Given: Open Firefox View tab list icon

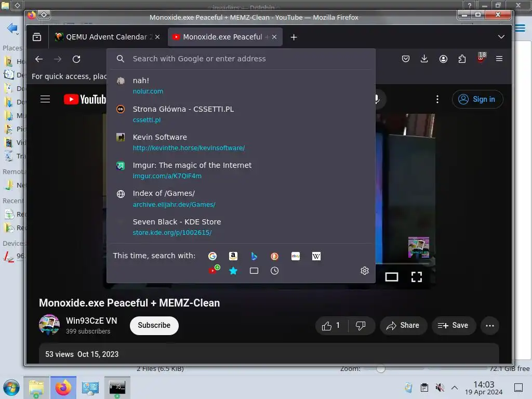Looking at the screenshot, I should click(x=37, y=37).
